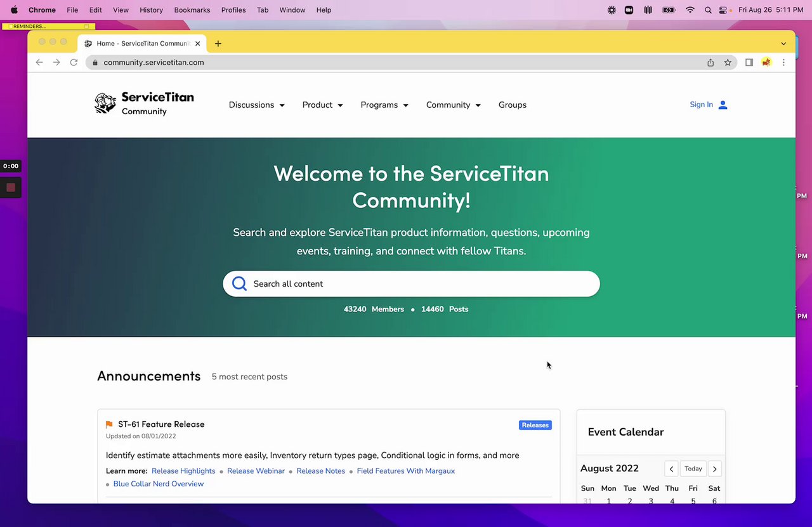Go to next month in calendar
The height and width of the screenshot is (527, 812).
click(714, 469)
